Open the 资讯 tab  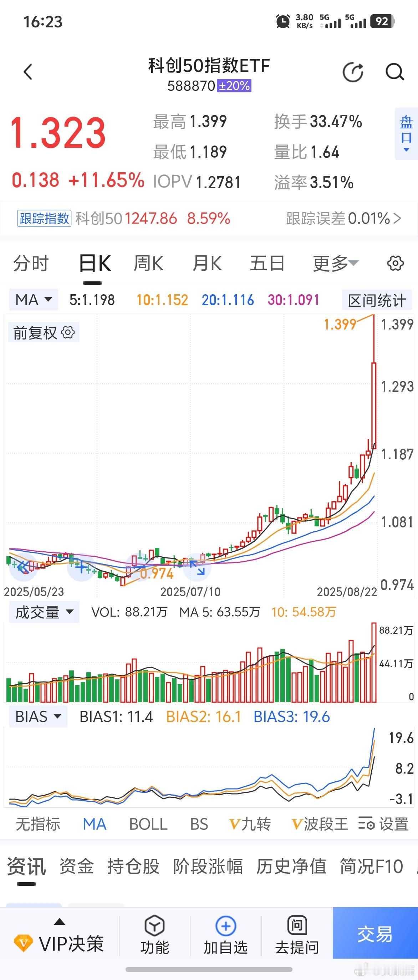26,867
